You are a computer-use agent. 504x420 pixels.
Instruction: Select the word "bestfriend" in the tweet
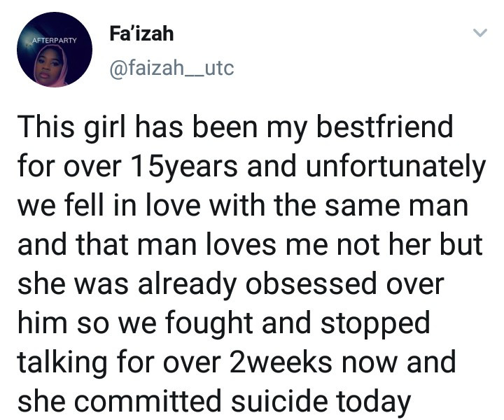[x=385, y=127]
